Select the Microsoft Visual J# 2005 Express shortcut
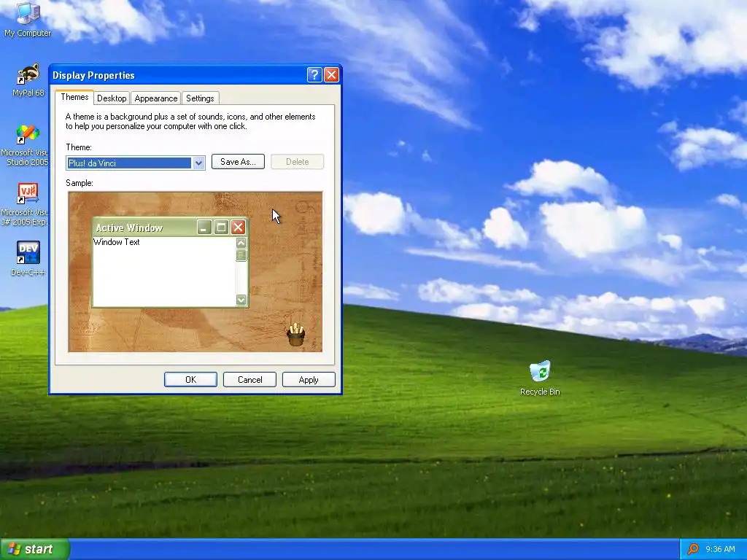This screenshot has width=747, height=560. point(27,205)
